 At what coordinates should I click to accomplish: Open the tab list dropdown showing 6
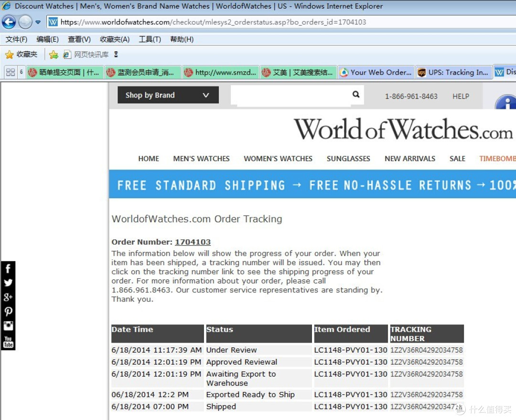tap(21, 73)
